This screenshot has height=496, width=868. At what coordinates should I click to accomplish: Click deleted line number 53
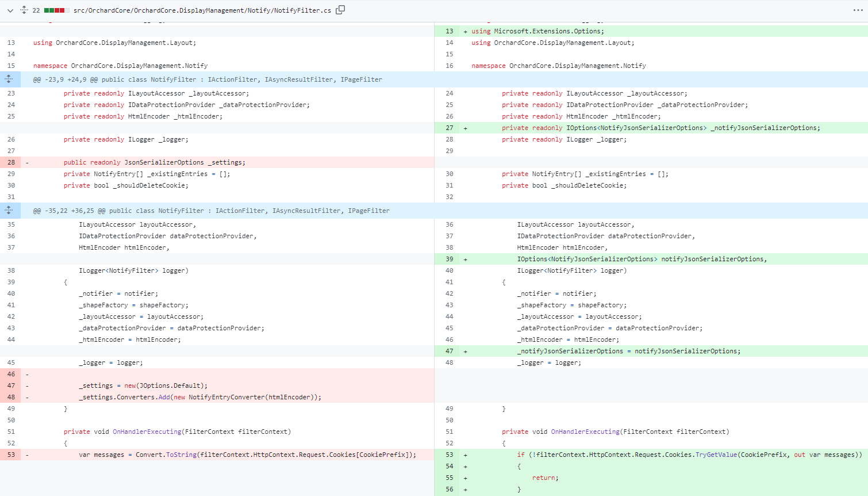point(11,455)
